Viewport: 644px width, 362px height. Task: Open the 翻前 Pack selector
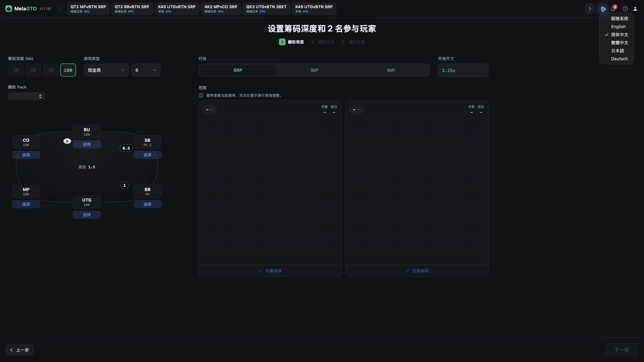[x=26, y=96]
